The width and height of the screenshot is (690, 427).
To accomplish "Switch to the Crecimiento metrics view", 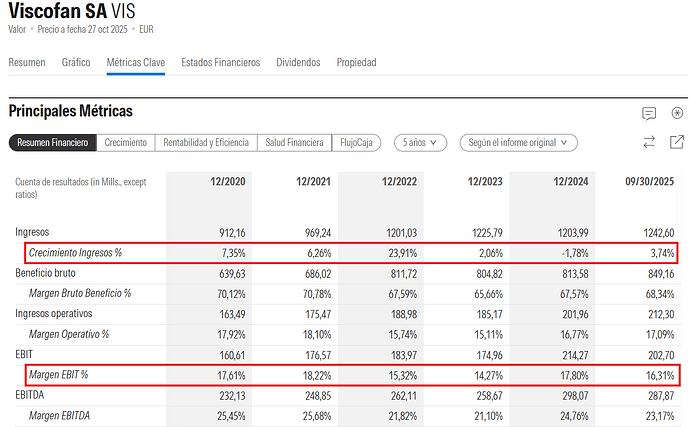I will 126,143.
